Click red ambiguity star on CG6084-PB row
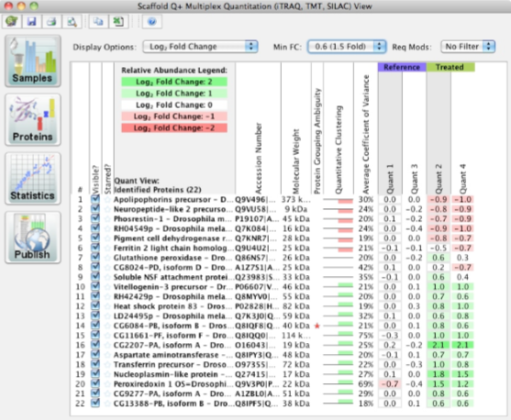Image resolution: width=511 pixels, height=420 pixels. click(317, 326)
